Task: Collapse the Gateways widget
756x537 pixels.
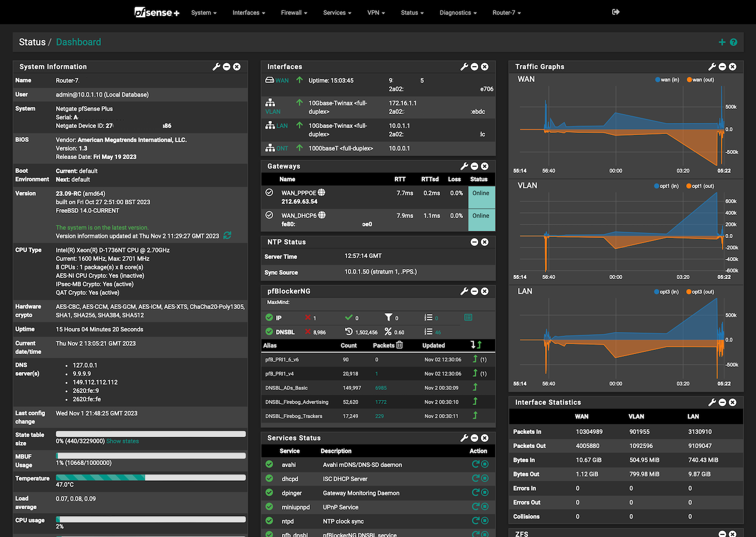Action: coord(475,166)
